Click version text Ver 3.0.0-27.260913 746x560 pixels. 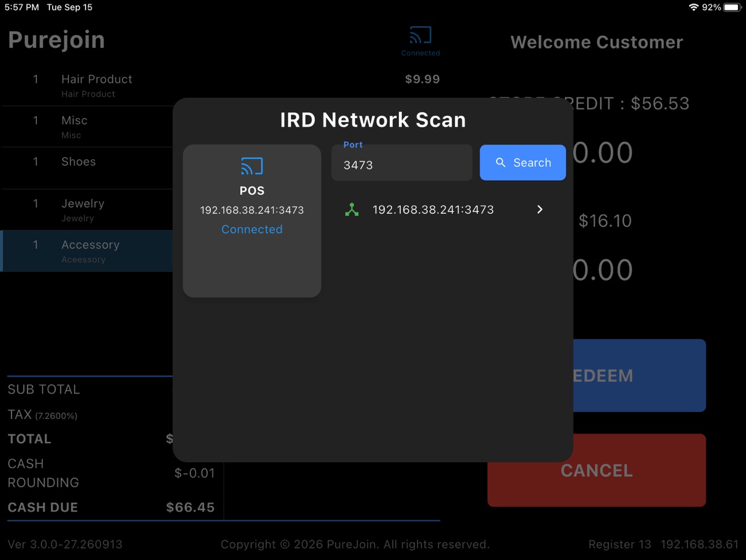point(65,544)
